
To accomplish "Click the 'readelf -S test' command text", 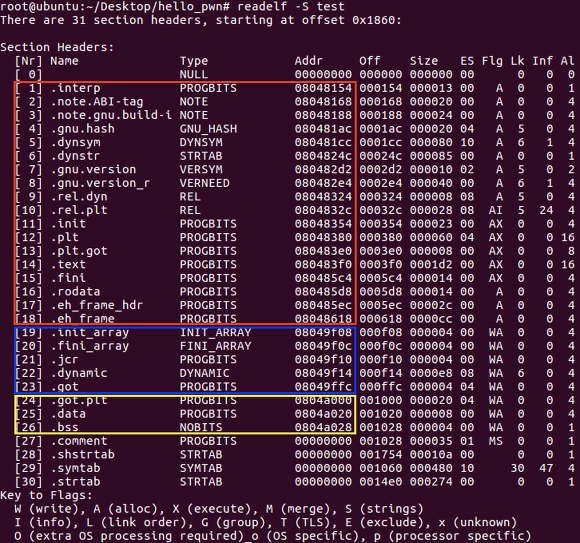I will coord(291,7).
